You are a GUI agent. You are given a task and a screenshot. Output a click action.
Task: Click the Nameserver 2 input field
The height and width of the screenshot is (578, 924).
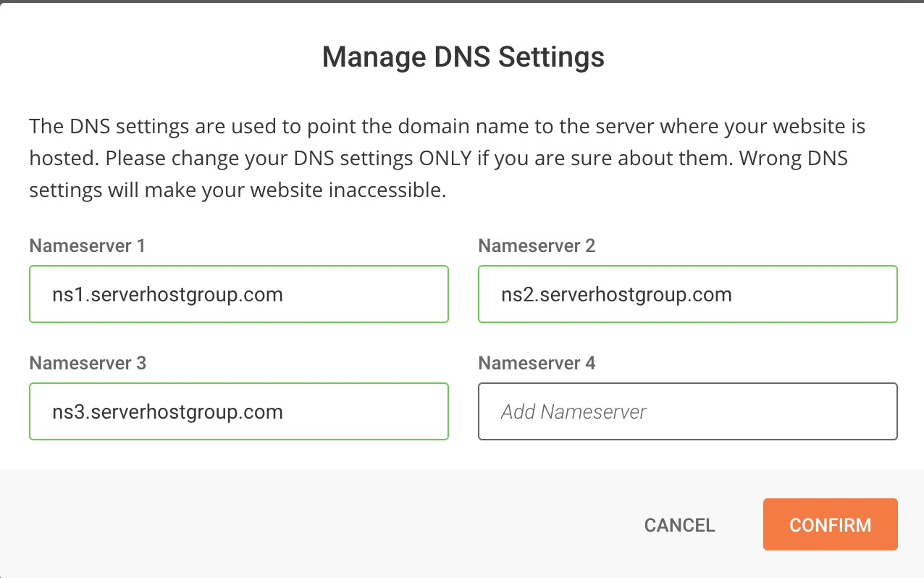click(x=688, y=294)
